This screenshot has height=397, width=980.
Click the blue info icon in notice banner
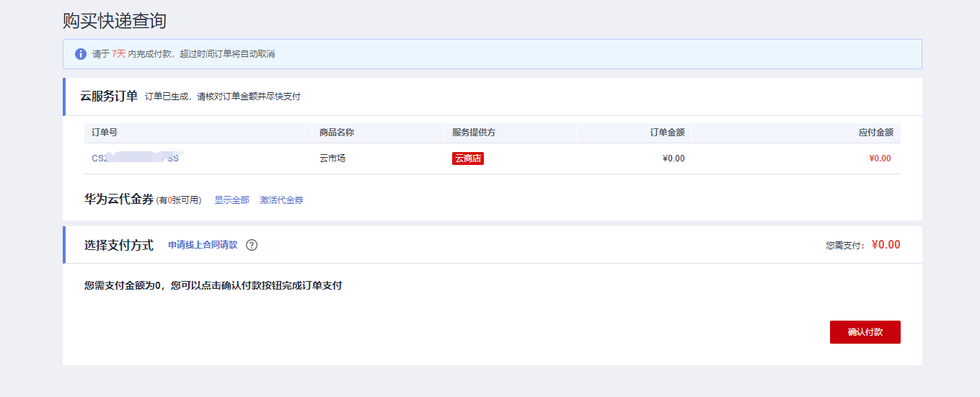[x=81, y=54]
